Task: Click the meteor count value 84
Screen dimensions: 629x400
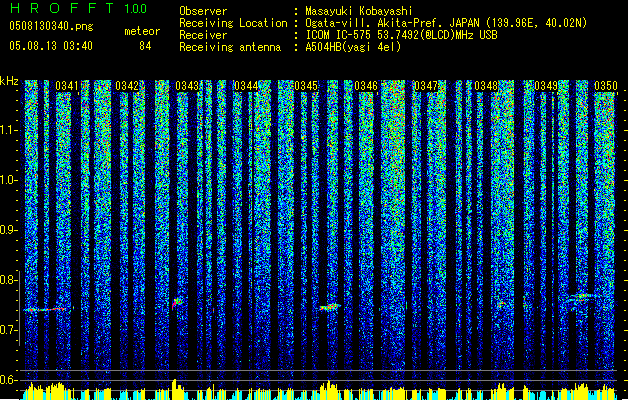Action: pos(145,46)
